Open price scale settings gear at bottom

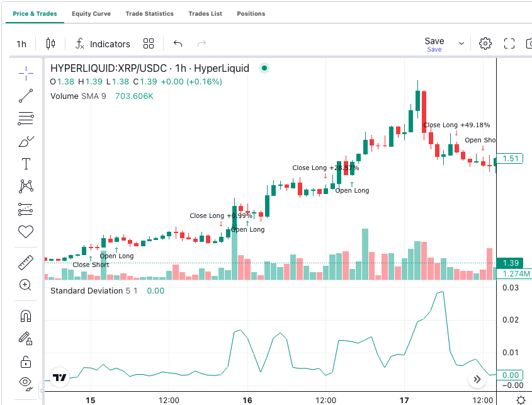coord(521,400)
